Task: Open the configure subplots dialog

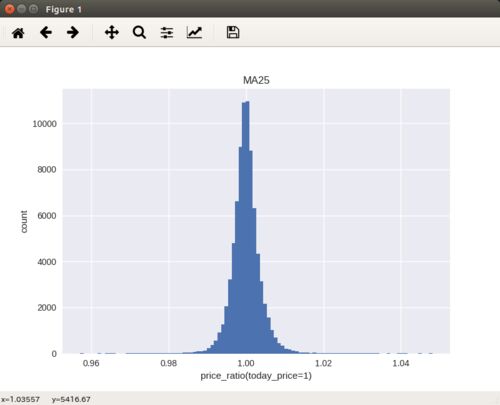Action: [167, 33]
